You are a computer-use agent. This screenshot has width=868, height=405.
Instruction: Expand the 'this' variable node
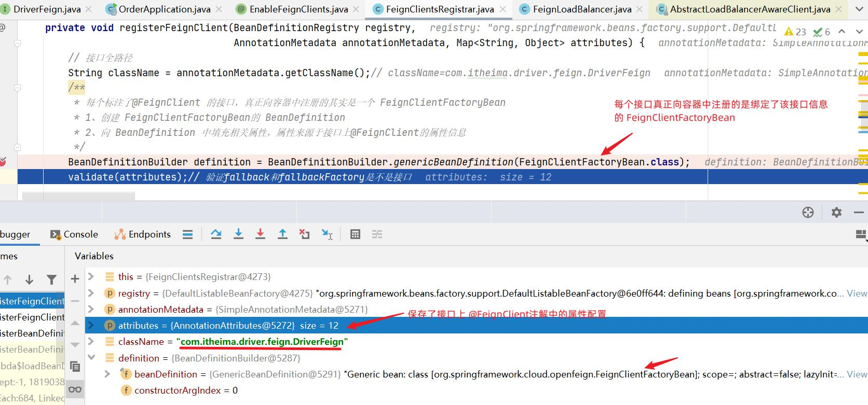coord(91,276)
